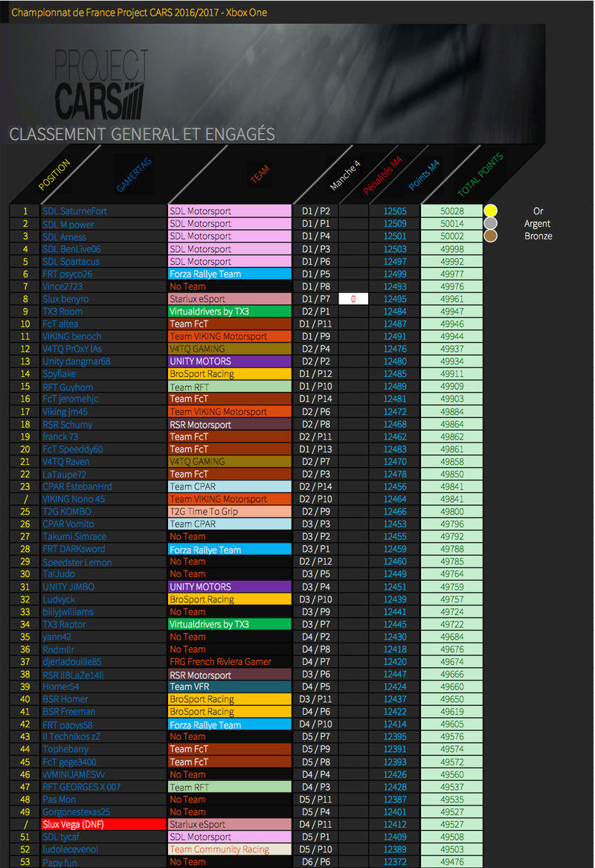Click the Manche 4 column header
Viewport: 595px width, 868px height.
(345, 175)
